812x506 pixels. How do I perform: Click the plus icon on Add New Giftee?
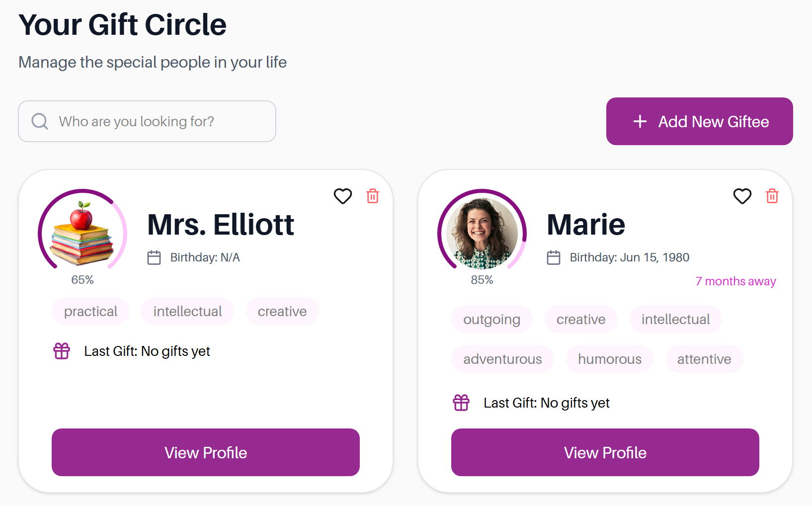640,121
